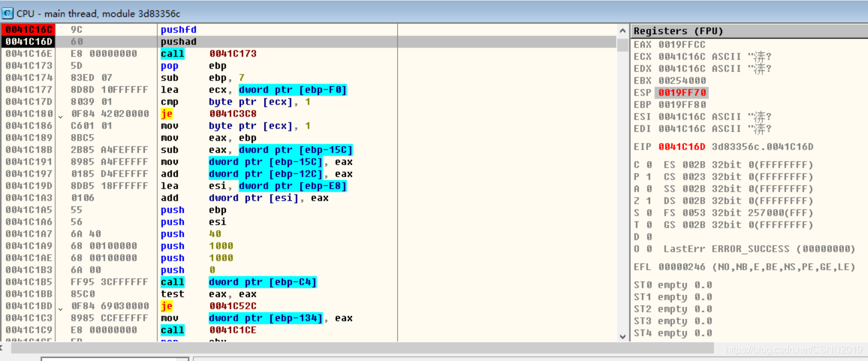Select the lea esi, [ebp-E8] instruction
The image size is (868, 361).
pyautogui.click(x=253, y=186)
